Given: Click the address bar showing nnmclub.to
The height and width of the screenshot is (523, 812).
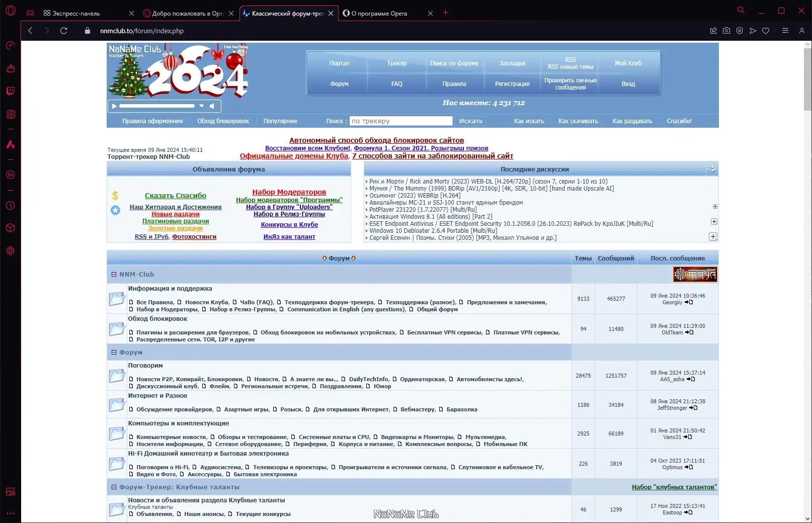Looking at the screenshot, I should [x=141, y=31].
